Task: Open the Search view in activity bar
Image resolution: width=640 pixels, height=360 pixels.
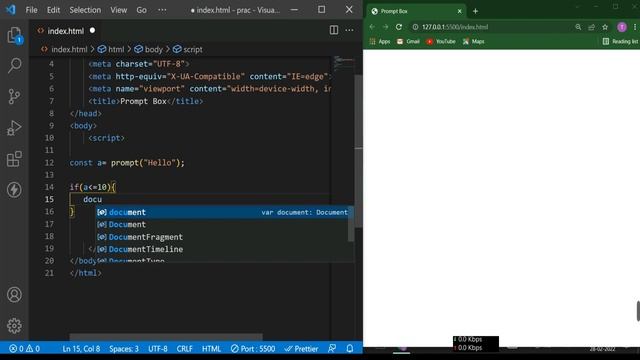Action: (x=14, y=65)
